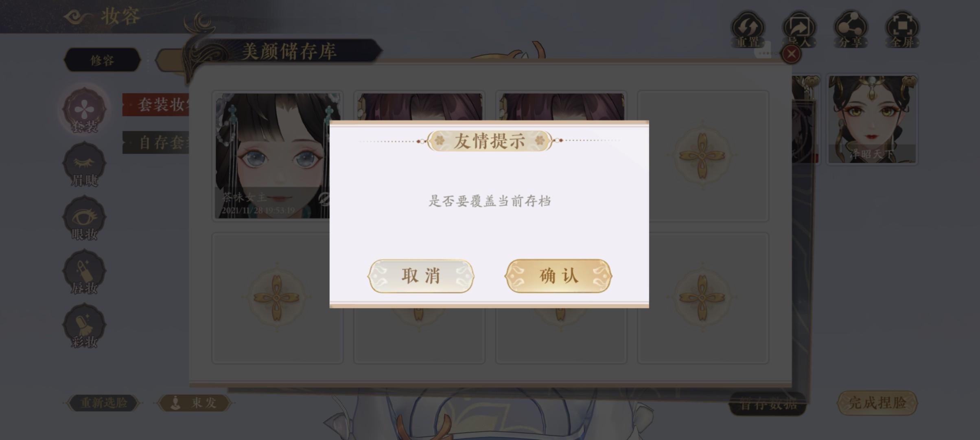Screen dimensions: 980x440
Task: Select the 自存套装 tab
Action: pos(156,143)
